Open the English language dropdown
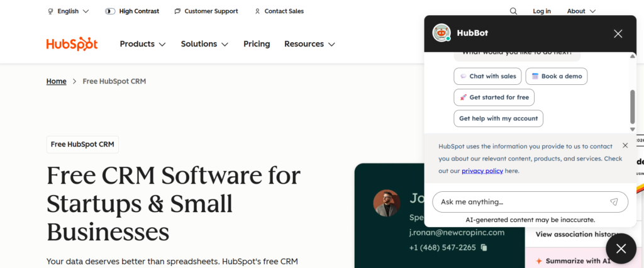Image resolution: width=644 pixels, height=268 pixels. click(x=69, y=11)
